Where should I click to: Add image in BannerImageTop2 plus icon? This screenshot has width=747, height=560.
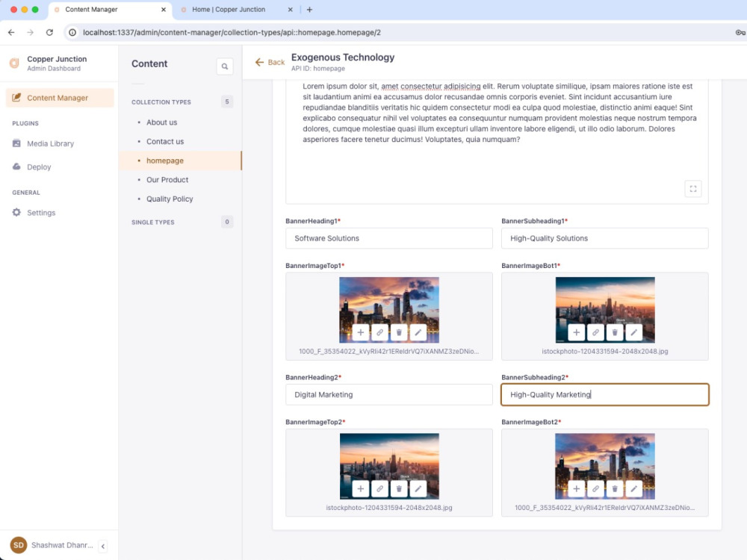[x=361, y=488]
